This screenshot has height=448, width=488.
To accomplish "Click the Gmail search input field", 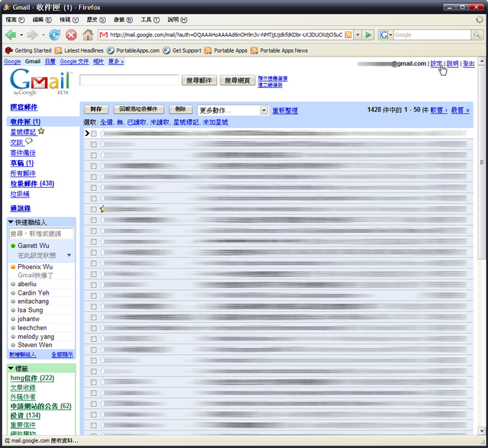I will click(129, 80).
